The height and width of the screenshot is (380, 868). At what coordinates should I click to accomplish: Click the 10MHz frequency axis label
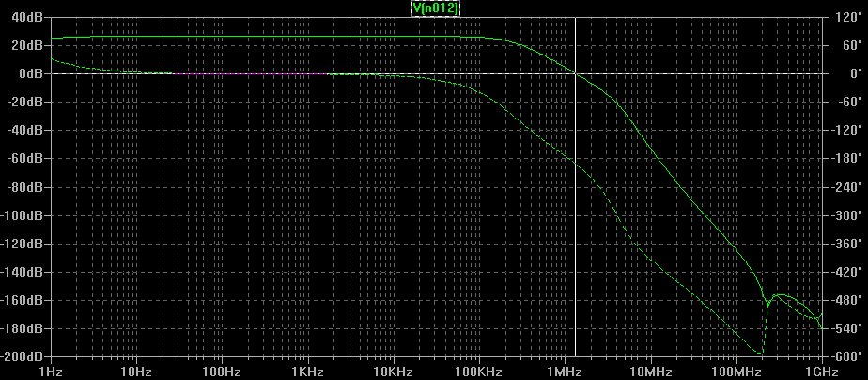[x=651, y=371]
